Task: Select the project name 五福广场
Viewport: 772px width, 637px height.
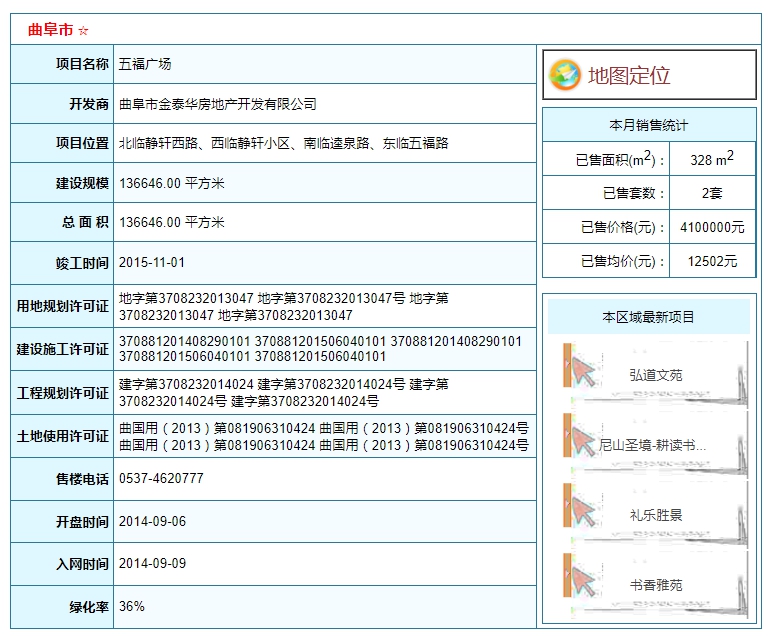Action: click(145, 64)
